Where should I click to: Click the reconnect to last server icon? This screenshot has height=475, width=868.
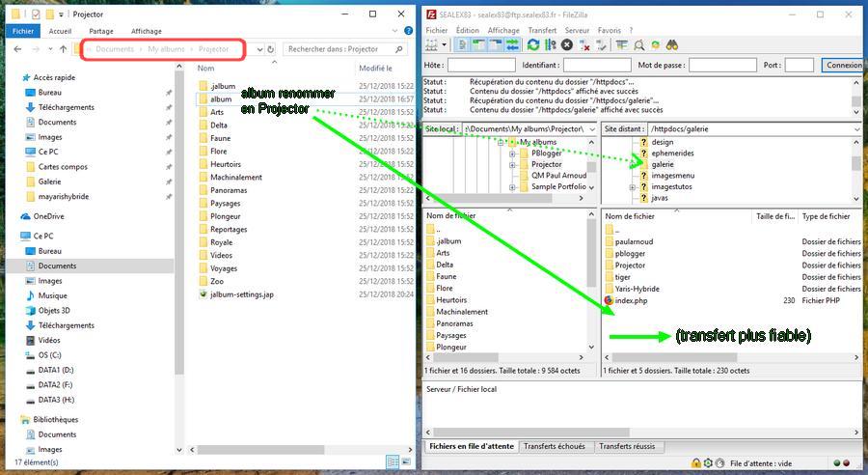601,45
